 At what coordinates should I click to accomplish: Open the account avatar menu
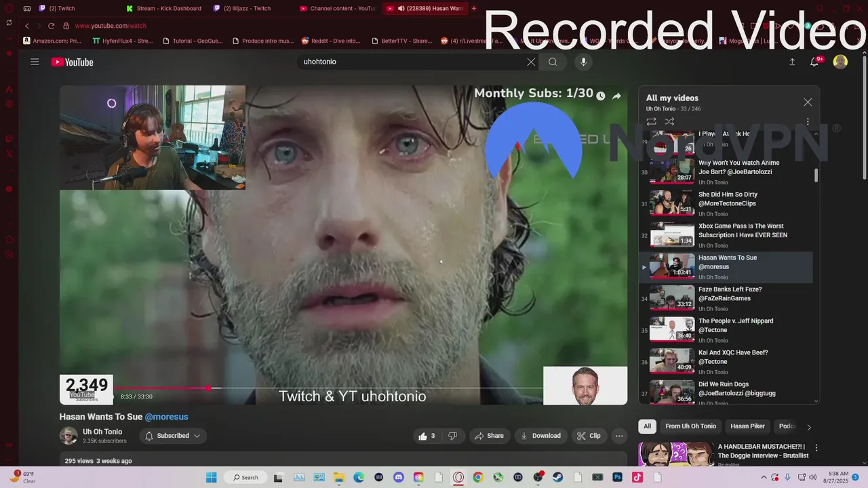tap(840, 62)
